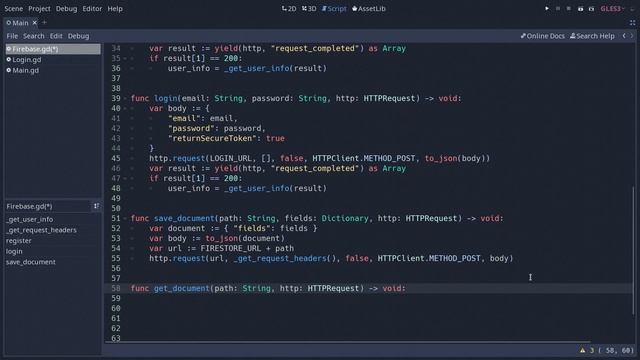Image resolution: width=640 pixels, height=360 pixels.
Task: Click script icon beside Main.gd
Action: 9,70
